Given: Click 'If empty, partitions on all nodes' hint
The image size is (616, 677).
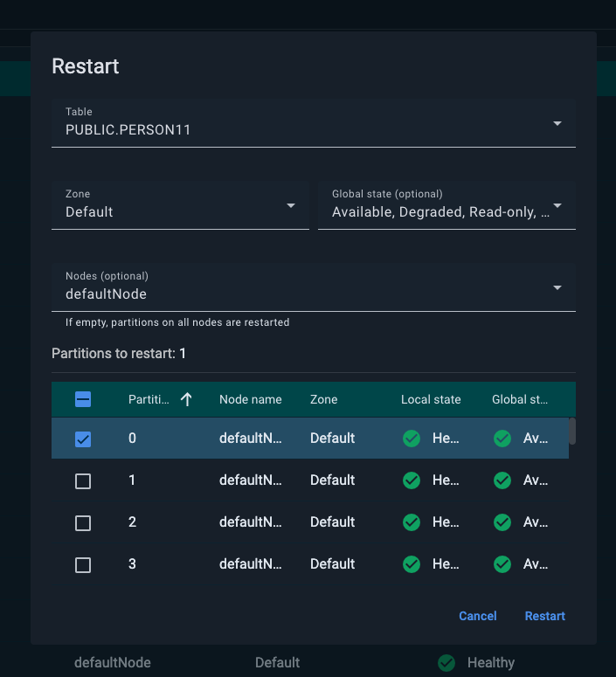Looking at the screenshot, I should 177,322.
